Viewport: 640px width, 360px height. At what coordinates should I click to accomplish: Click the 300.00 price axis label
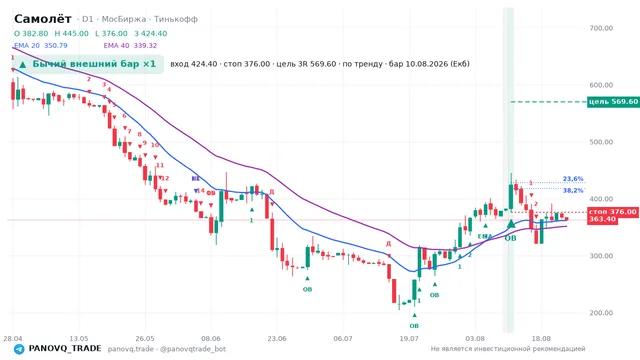pos(601,256)
